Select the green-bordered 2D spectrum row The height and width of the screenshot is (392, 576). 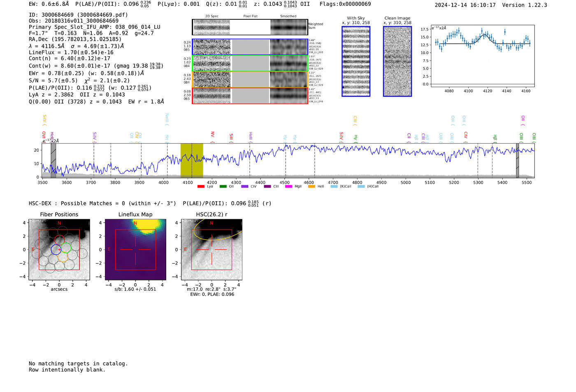250,63
